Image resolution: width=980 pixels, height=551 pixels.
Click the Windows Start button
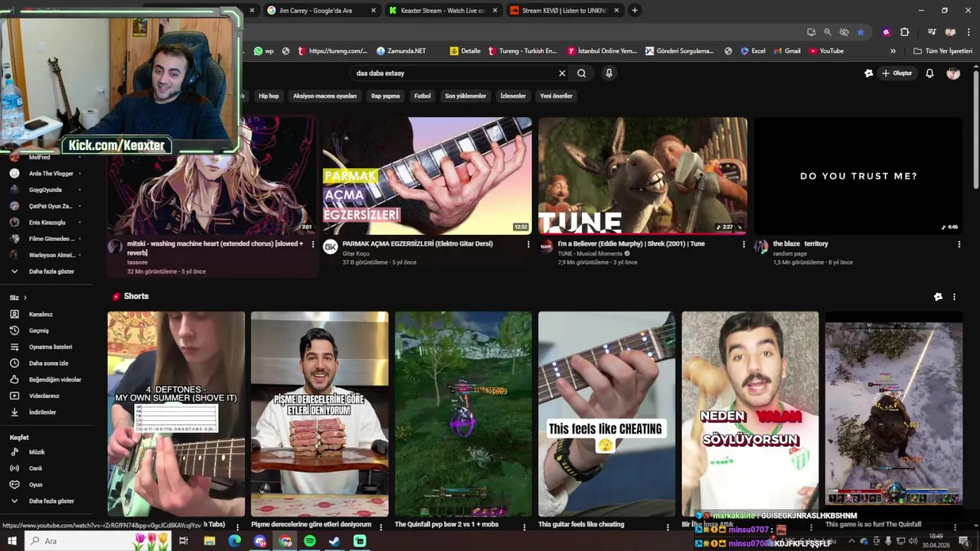point(12,541)
